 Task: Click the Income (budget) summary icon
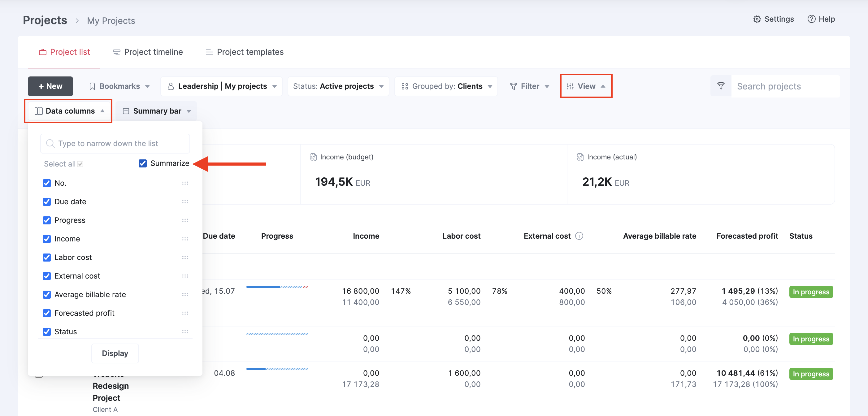[313, 157]
